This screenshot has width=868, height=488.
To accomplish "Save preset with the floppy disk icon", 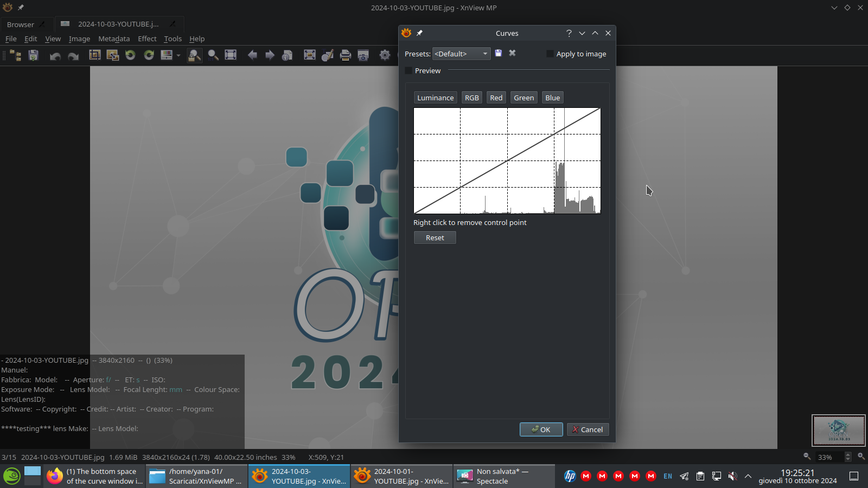I will click(x=499, y=53).
